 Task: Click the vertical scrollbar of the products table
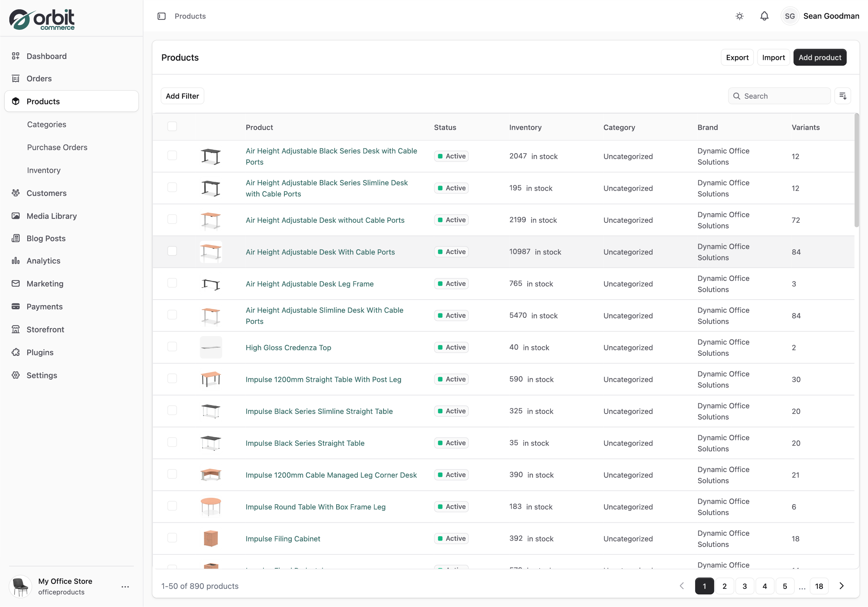(856, 170)
